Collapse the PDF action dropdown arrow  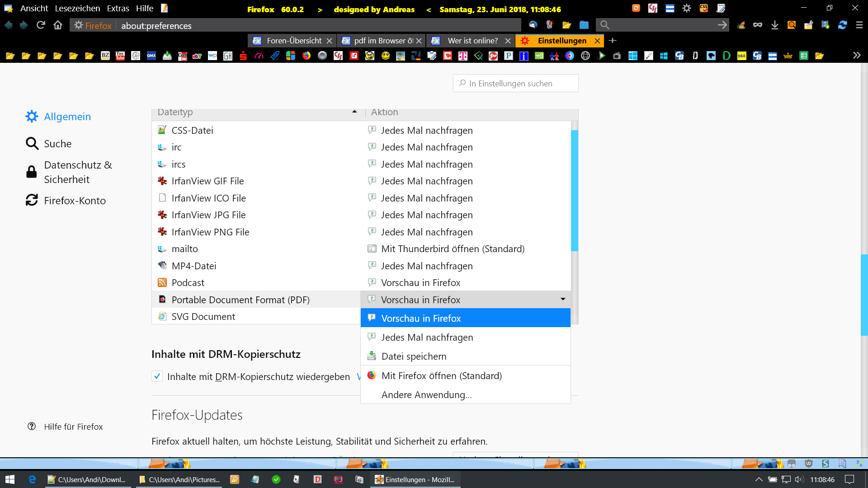563,299
